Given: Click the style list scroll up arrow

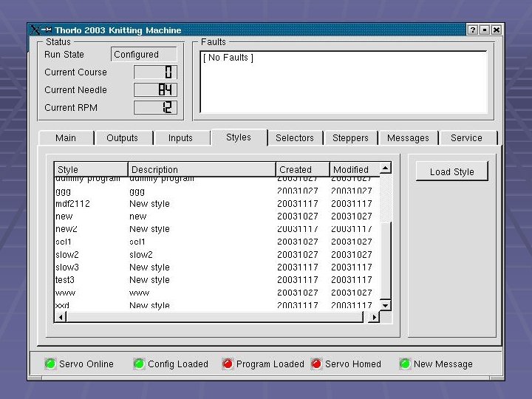Looking at the screenshot, I should coord(386,168).
